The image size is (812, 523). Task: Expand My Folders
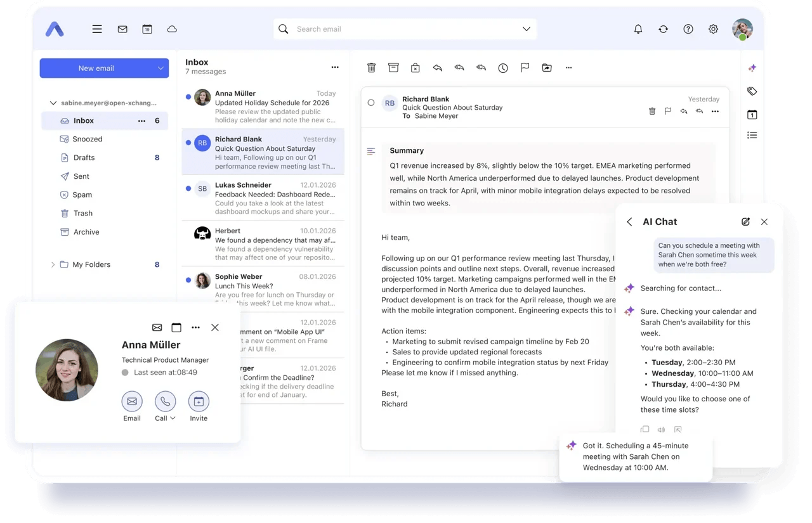point(53,264)
